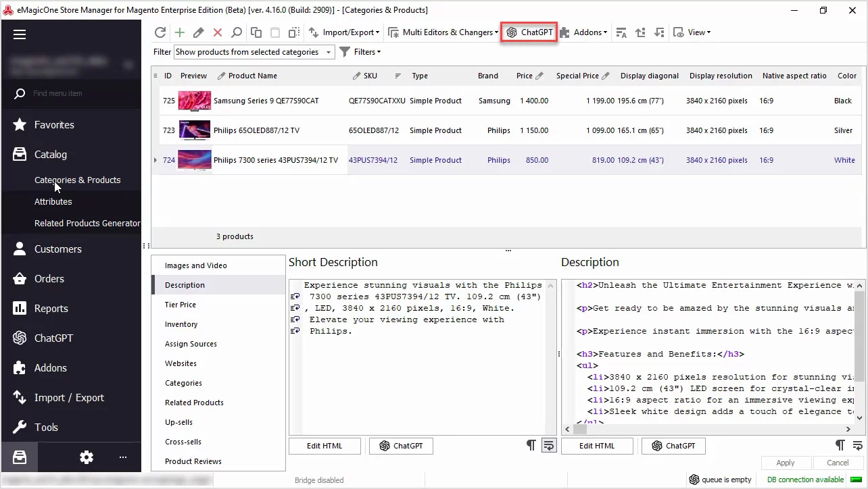Collapse the Catalog sidebar section
This screenshot has width=868, height=489.
coord(72,154)
